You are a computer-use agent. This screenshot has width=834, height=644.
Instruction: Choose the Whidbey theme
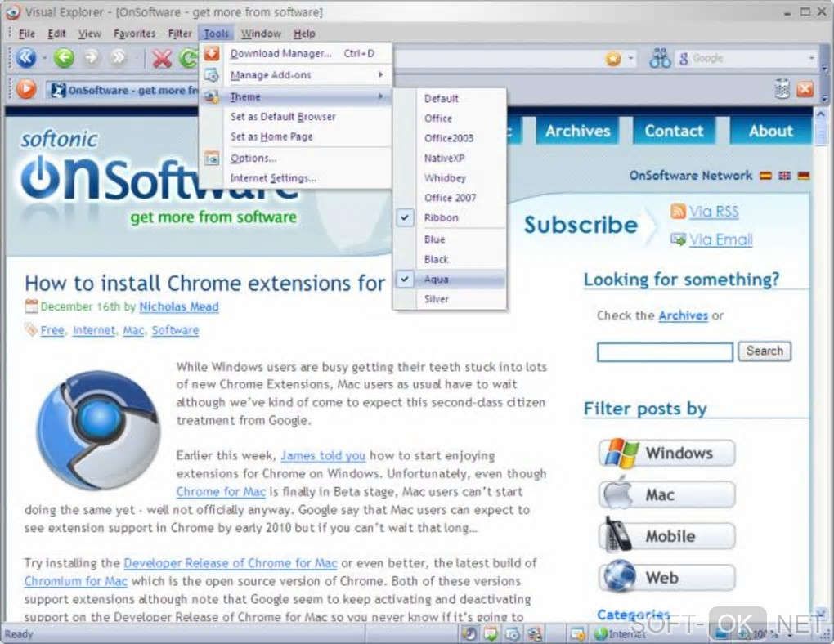pyautogui.click(x=450, y=177)
